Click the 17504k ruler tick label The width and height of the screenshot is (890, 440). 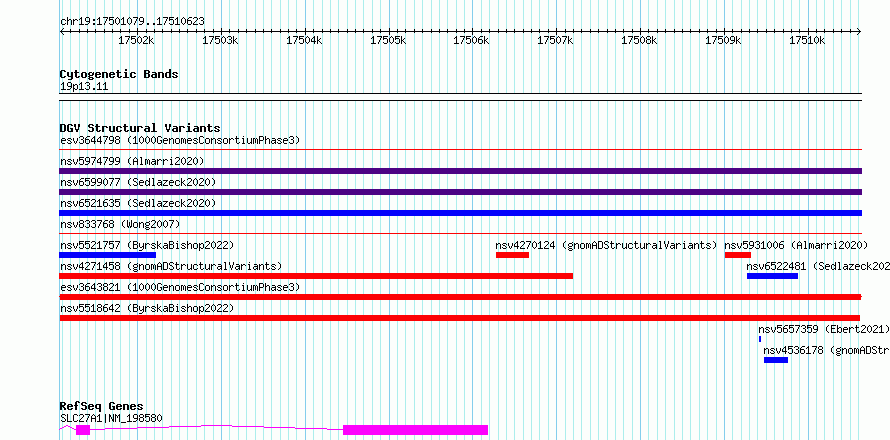pos(304,40)
